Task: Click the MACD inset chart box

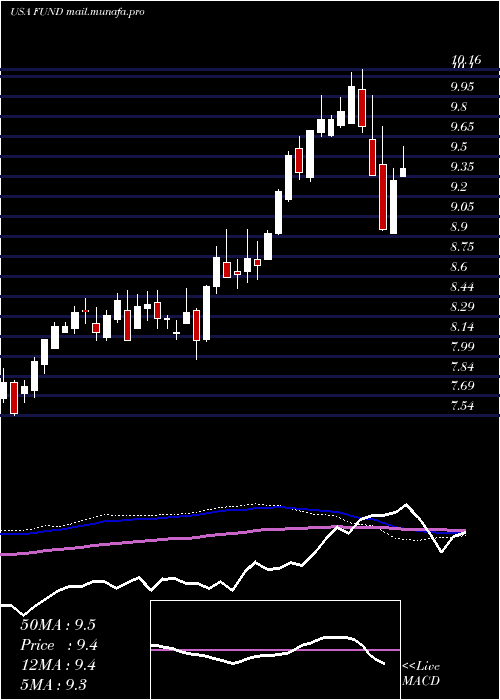Action: pos(275,650)
